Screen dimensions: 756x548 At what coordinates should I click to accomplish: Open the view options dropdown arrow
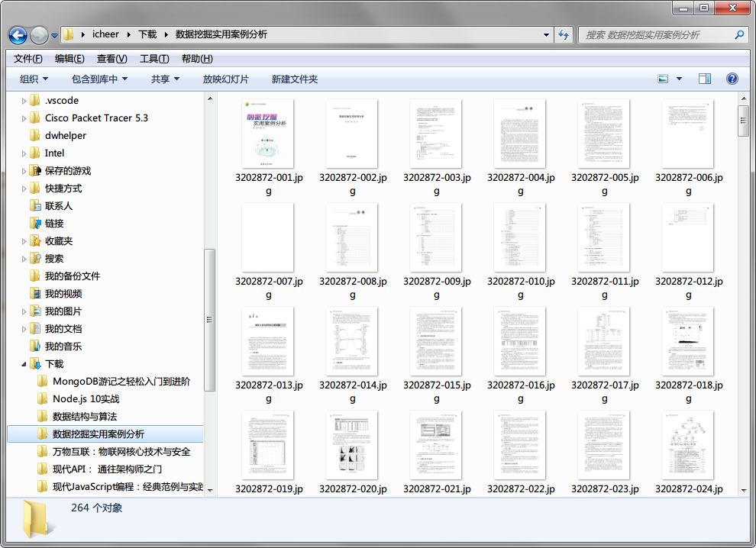click(679, 79)
